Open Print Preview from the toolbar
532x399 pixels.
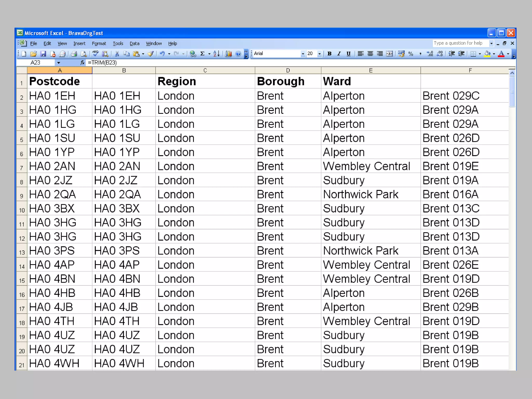point(84,54)
